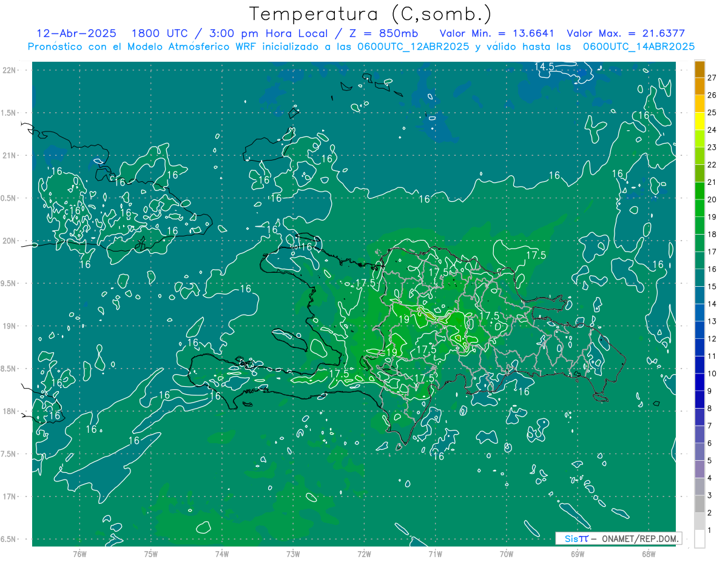This screenshot has height=562, width=728.
Task: Click legend value "18"
Action: [x=712, y=234]
